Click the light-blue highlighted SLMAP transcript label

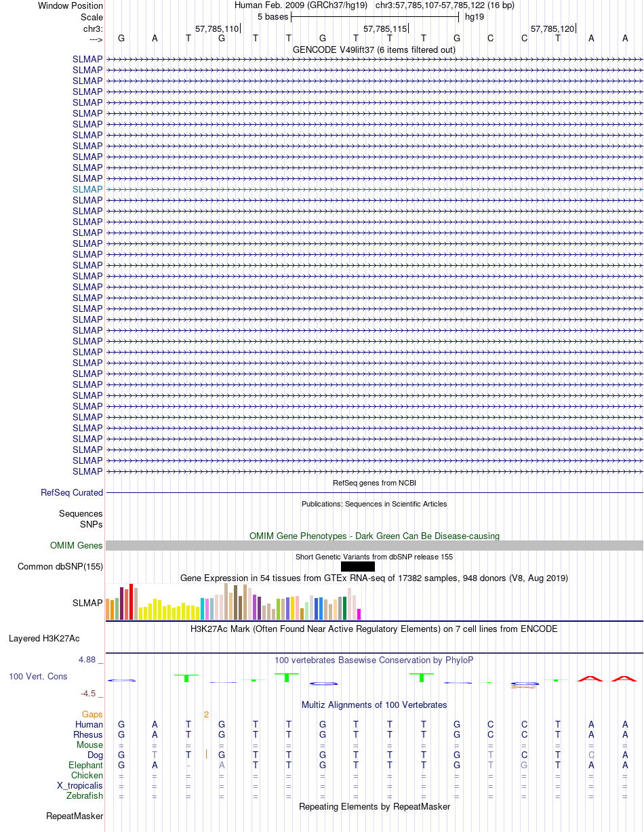pyautogui.click(x=87, y=189)
